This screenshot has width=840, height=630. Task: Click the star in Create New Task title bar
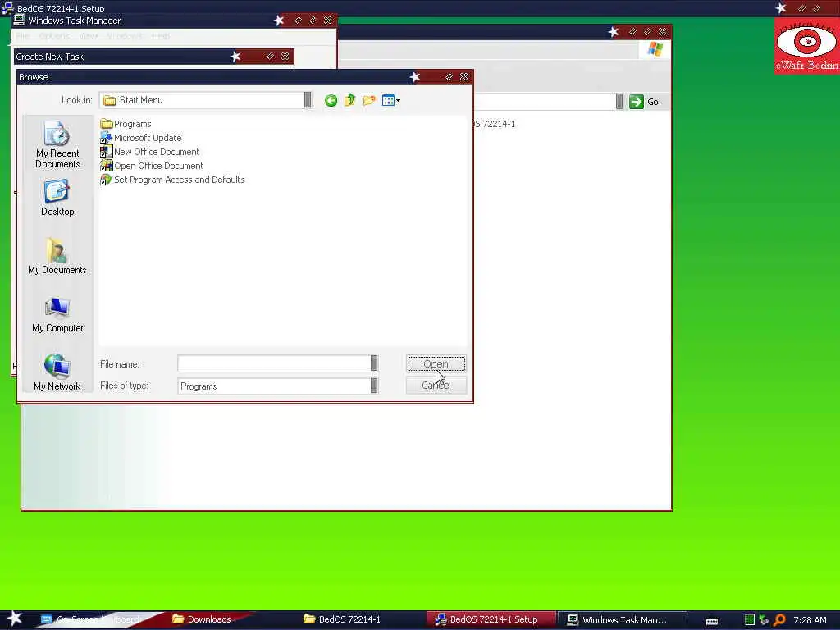tap(235, 57)
